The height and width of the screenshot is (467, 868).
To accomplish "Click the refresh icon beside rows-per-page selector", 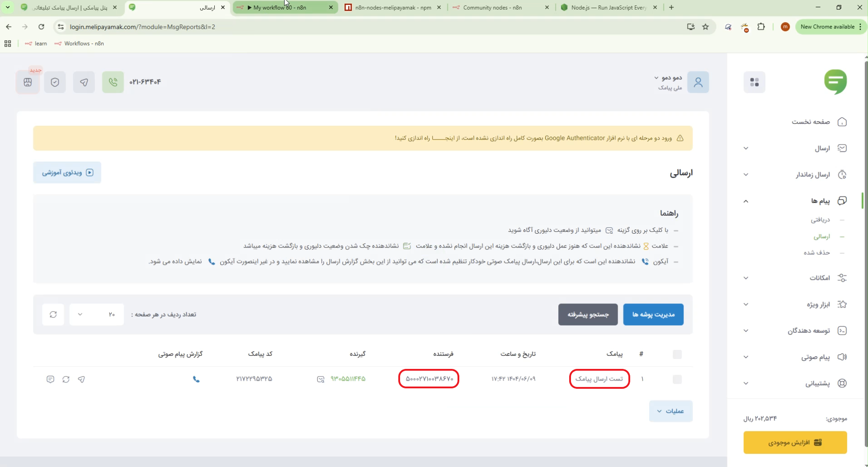I will [53, 315].
